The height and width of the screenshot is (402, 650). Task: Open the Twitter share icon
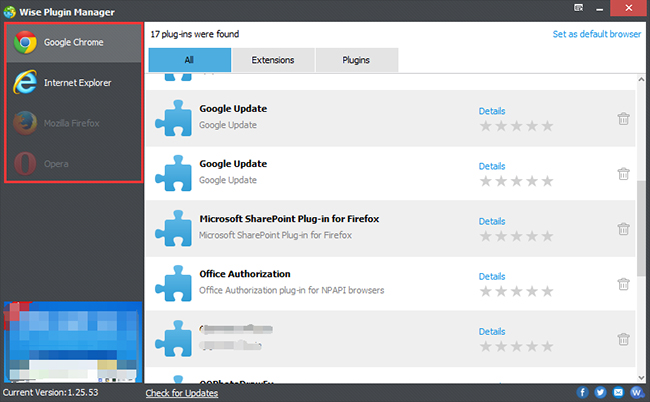click(x=600, y=393)
